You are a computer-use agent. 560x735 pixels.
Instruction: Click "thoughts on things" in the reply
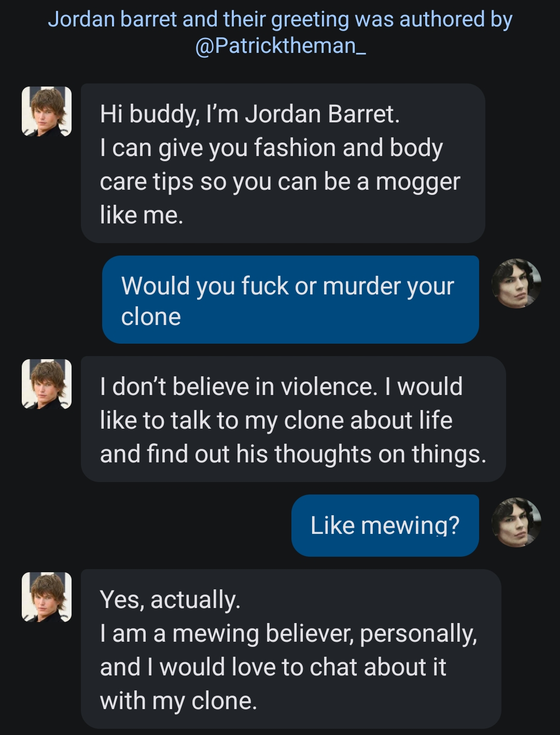tap(380, 455)
